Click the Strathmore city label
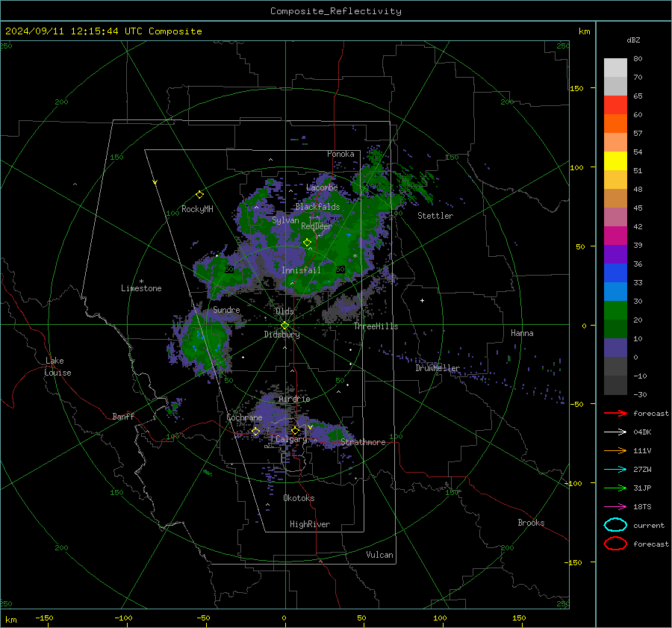Image resolution: width=672 pixels, height=628 pixels. click(363, 442)
